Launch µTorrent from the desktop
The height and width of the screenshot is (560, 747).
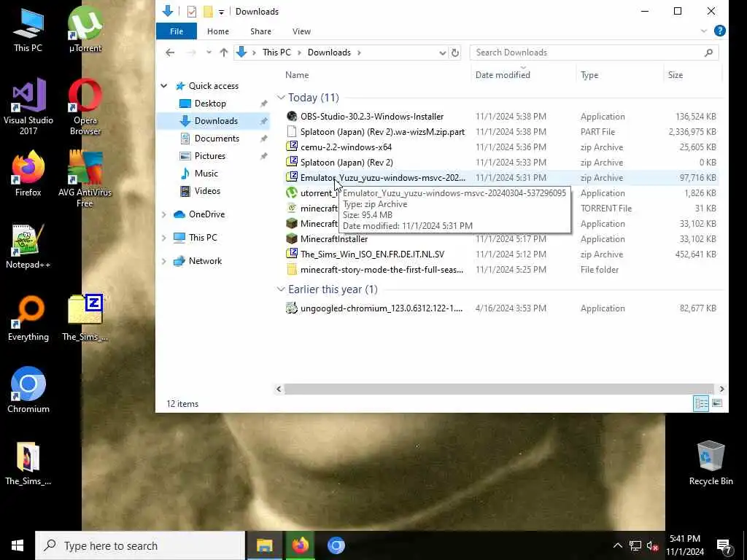(85, 31)
